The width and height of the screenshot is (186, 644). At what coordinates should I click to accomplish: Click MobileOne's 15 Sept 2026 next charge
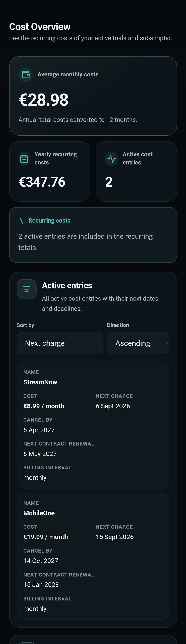[x=114, y=537]
